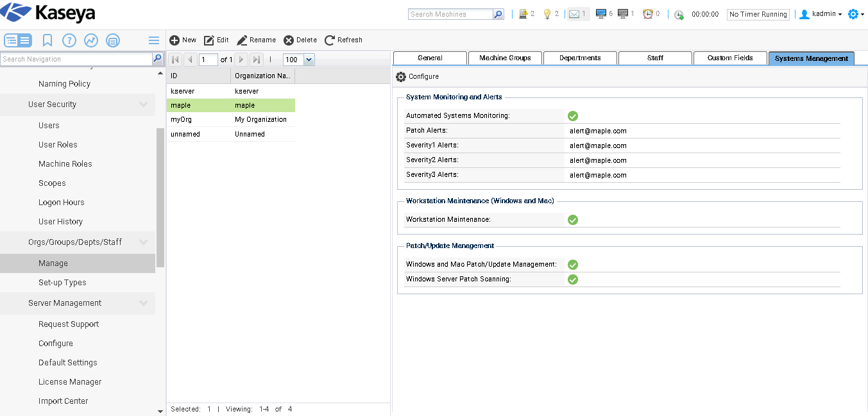The height and width of the screenshot is (416, 868).
Task: Click the Workstation Maintenance green checkmark
Action: [x=573, y=220]
